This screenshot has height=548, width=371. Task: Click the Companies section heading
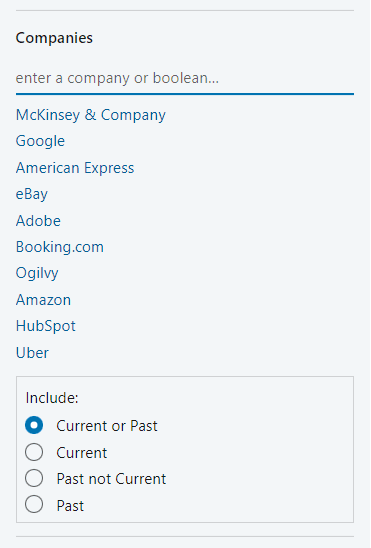tap(54, 38)
